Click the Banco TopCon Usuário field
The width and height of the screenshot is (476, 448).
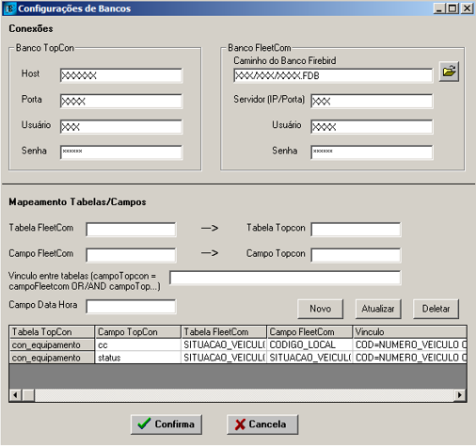point(121,127)
